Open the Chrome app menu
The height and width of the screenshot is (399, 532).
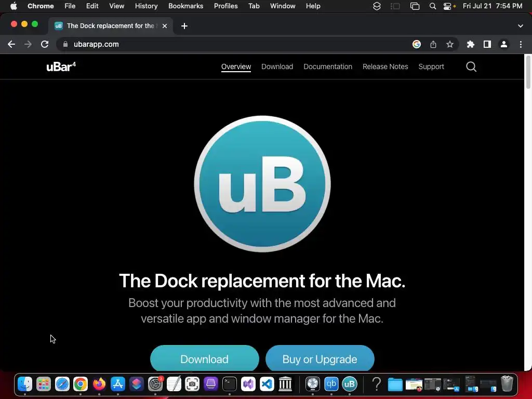click(x=41, y=6)
